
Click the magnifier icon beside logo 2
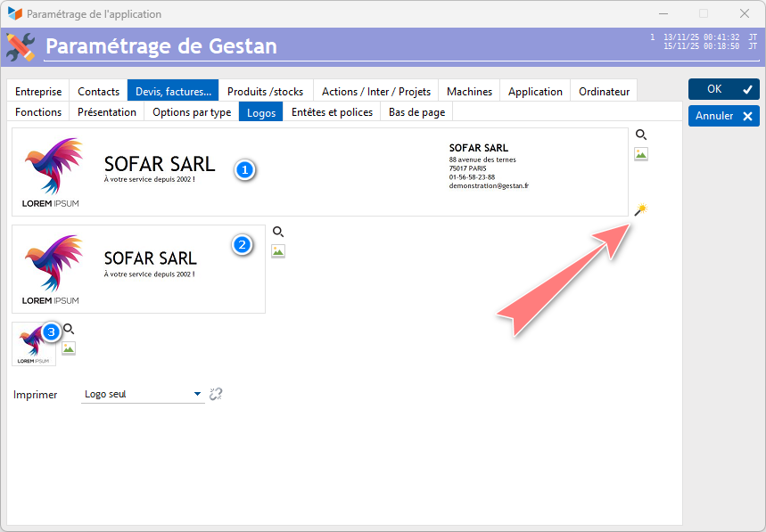(278, 232)
